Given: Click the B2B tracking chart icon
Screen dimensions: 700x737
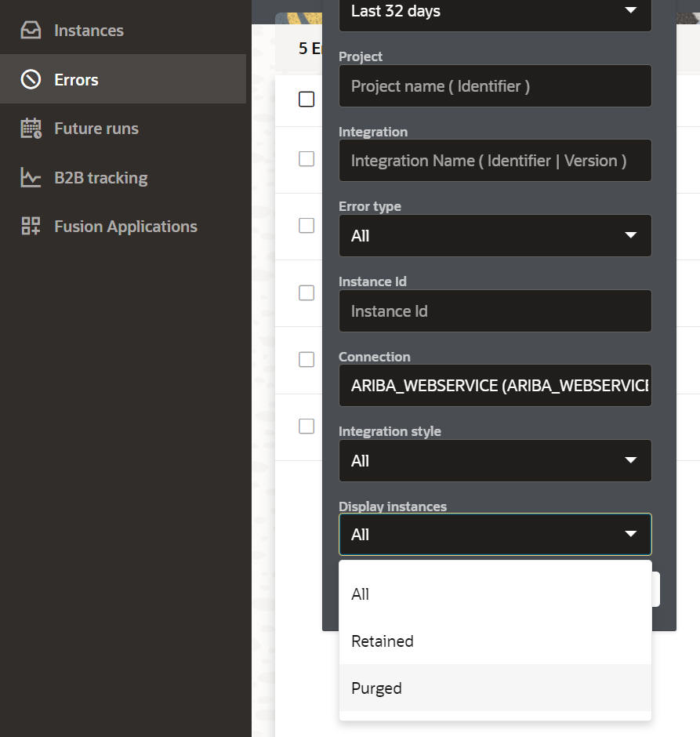Looking at the screenshot, I should [x=31, y=178].
